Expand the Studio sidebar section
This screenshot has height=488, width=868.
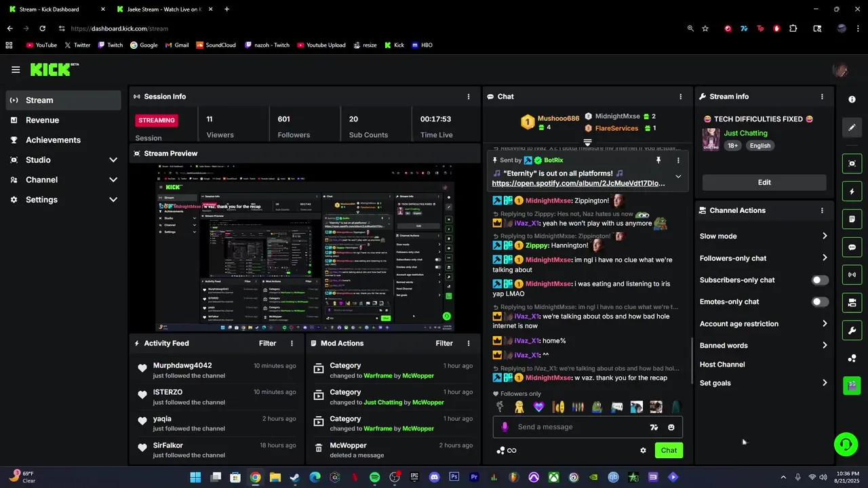click(x=113, y=160)
